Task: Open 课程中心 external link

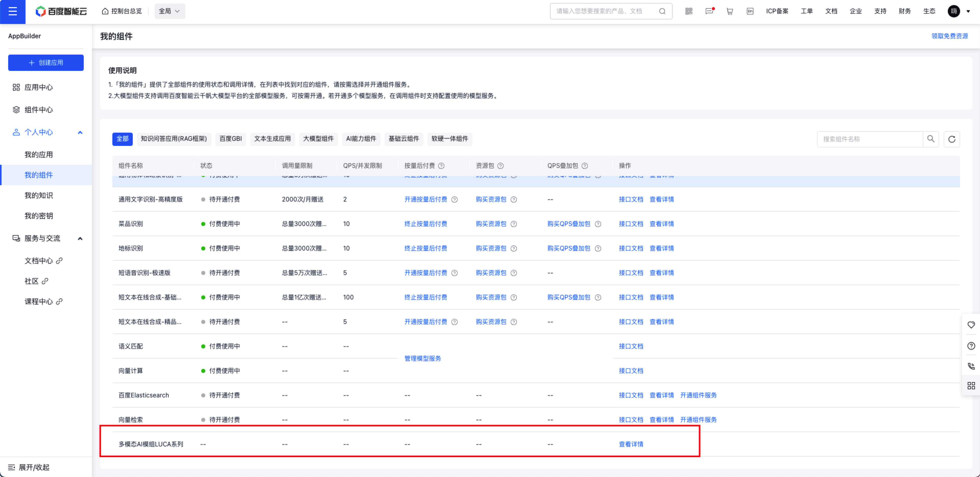Action: [43, 302]
